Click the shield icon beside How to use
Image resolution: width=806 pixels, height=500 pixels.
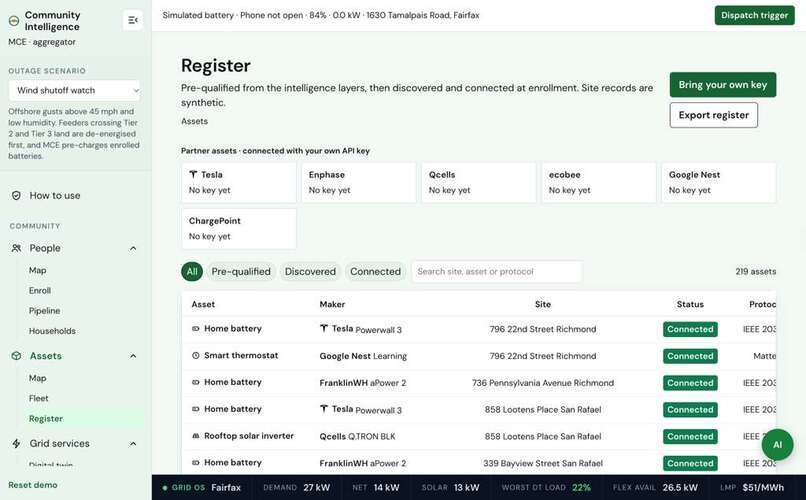tap(16, 195)
